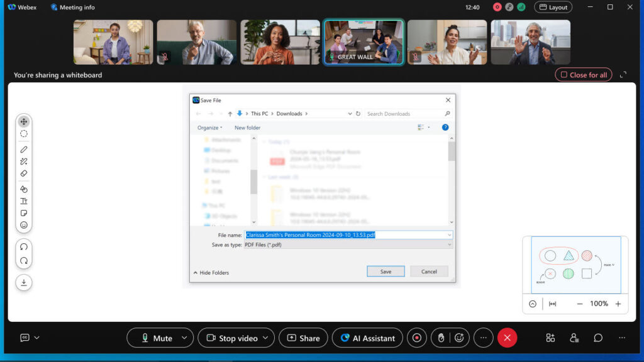Click Downloads in breadcrumb path
Screen dimensions: 644x362
[x=289, y=114]
